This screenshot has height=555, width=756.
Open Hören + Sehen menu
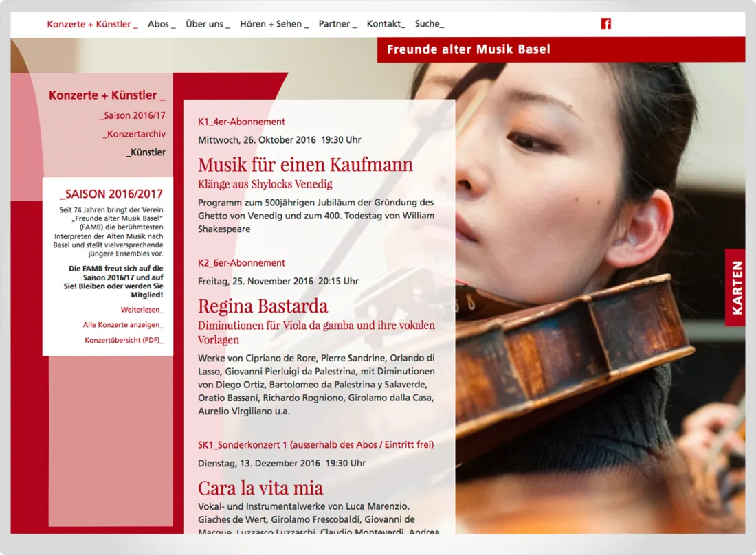click(x=274, y=24)
